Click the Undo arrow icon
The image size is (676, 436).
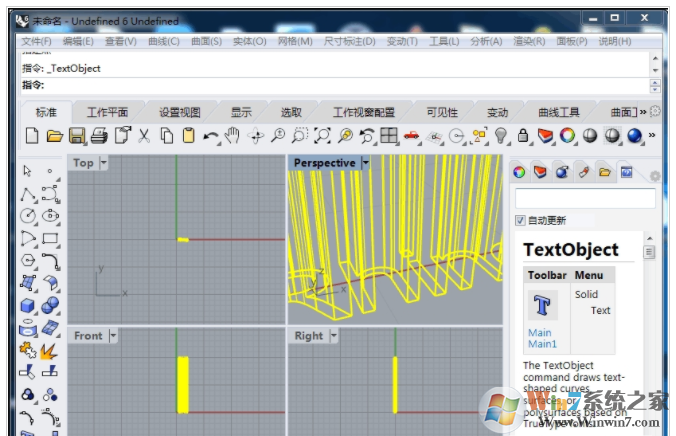(x=210, y=136)
